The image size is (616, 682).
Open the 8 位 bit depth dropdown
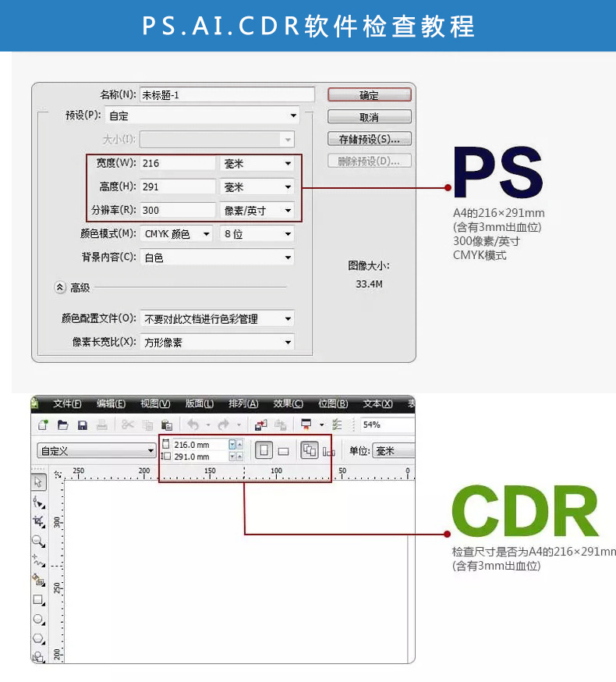(x=257, y=234)
